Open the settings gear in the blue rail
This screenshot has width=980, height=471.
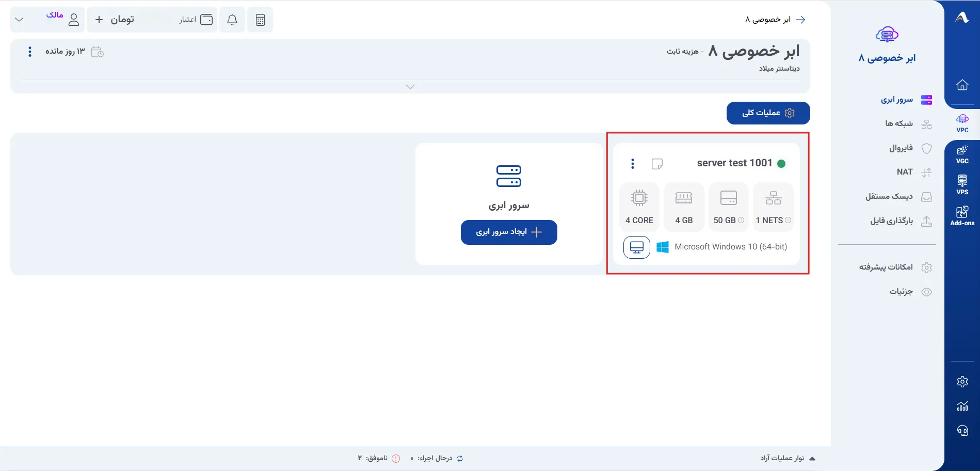click(x=962, y=382)
